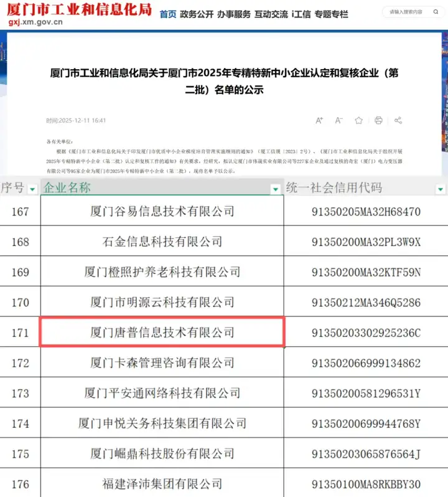The image size is (448, 497).
Task: Open the 统一社会信用代码 filter dropdown
Action: 440,189
